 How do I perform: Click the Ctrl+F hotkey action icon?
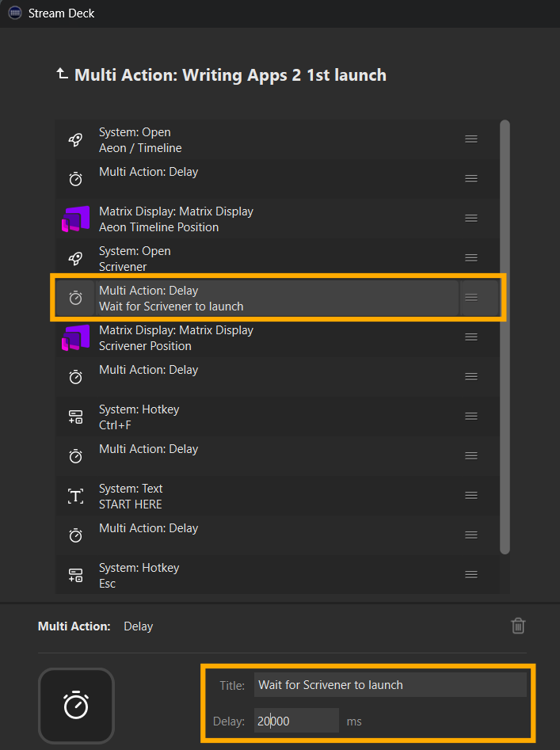tap(75, 417)
